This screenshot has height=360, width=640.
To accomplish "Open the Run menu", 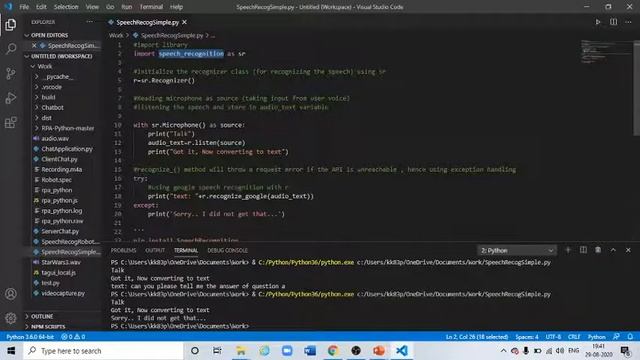I will coord(127,7).
